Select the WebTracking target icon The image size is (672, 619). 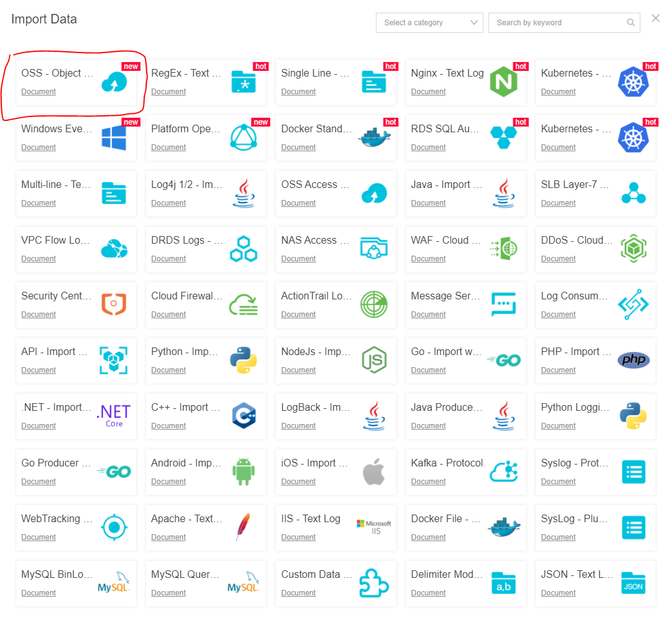point(114,527)
